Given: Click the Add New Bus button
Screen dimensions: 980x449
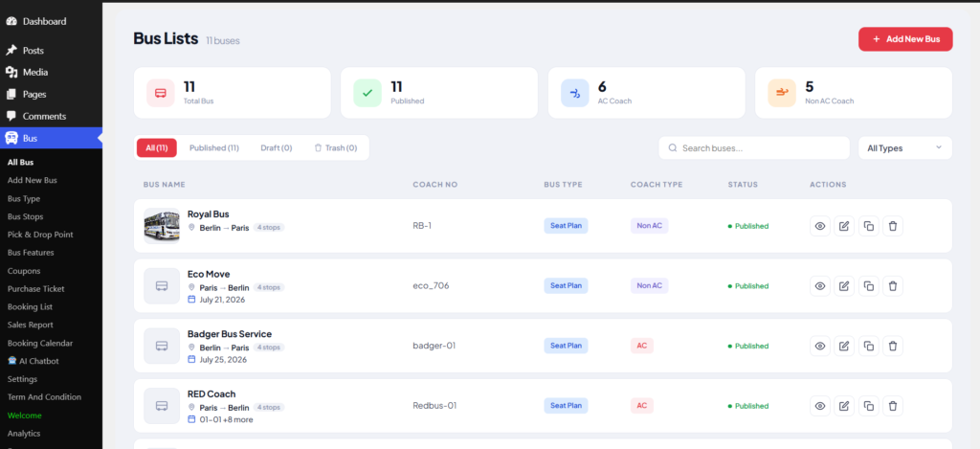Looking at the screenshot, I should (905, 38).
